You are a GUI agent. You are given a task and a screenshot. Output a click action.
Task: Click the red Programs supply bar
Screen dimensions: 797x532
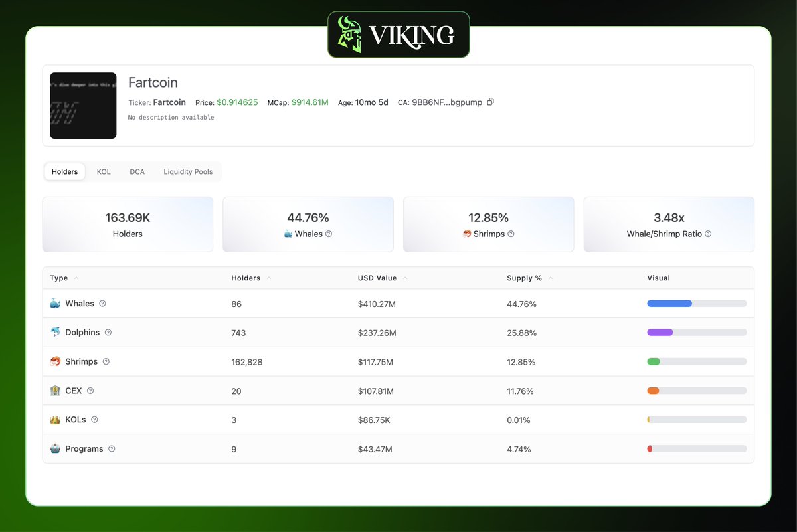click(650, 450)
